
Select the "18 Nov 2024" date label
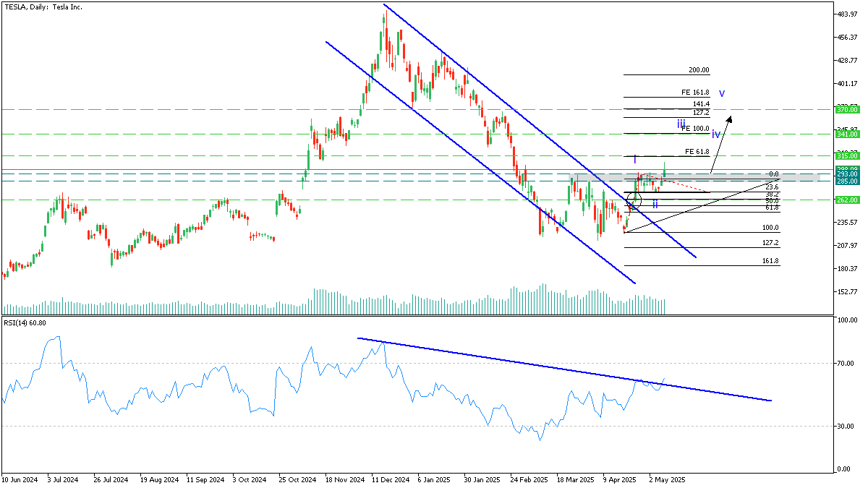(345, 479)
